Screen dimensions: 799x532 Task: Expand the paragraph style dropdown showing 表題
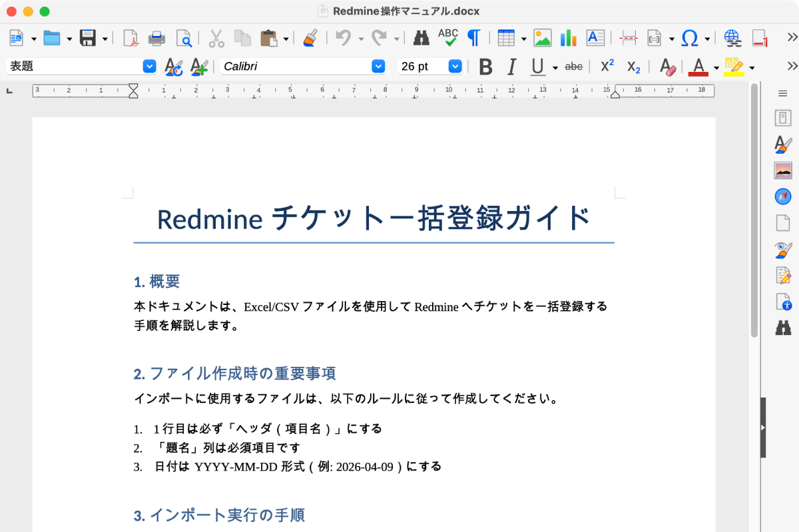[150, 67]
